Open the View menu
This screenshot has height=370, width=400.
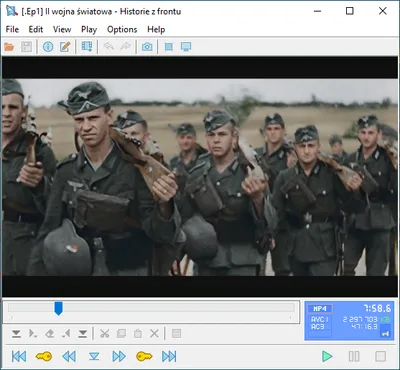[62, 30]
